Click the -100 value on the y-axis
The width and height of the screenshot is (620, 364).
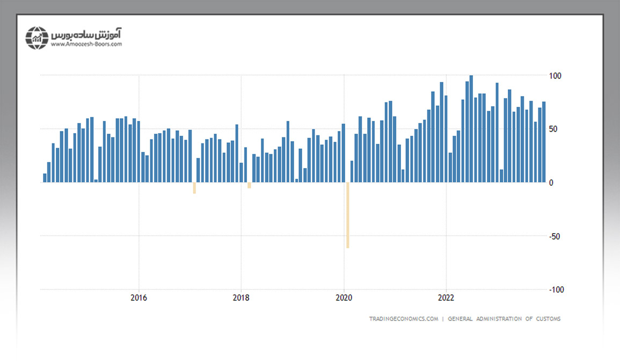[x=556, y=289]
